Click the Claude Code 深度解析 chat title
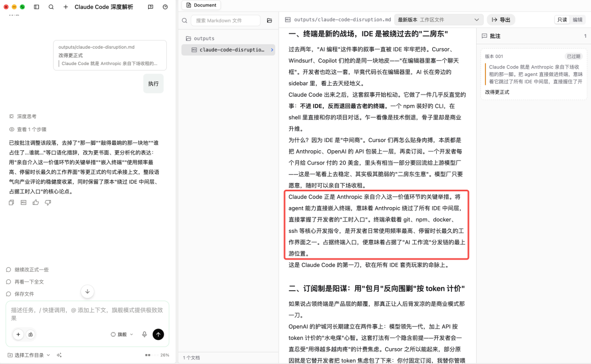 (103, 7)
